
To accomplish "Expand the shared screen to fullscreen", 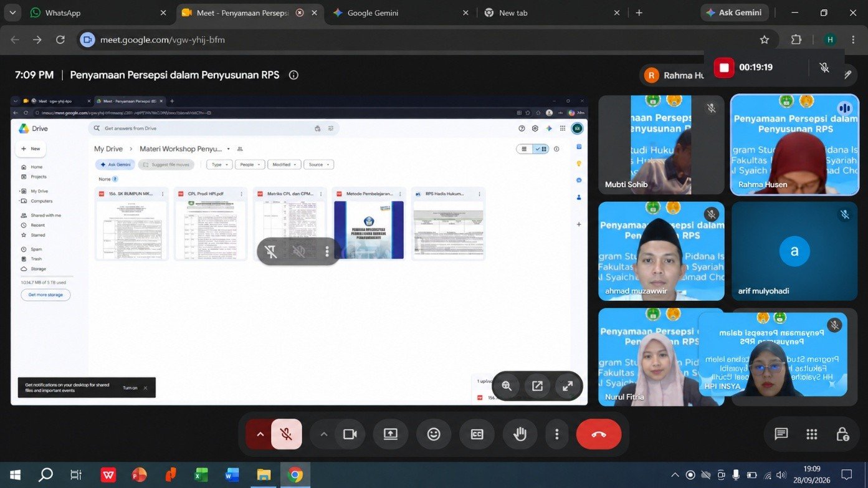I will pos(568,386).
